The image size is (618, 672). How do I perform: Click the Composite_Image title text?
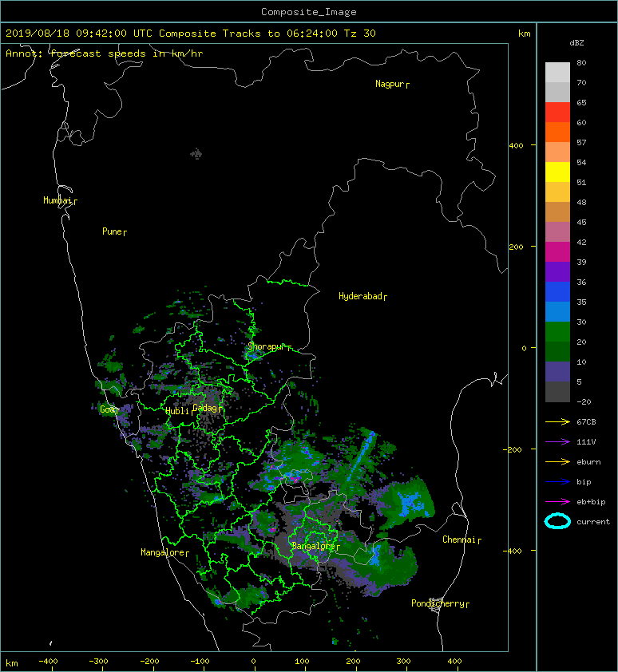[x=309, y=12]
